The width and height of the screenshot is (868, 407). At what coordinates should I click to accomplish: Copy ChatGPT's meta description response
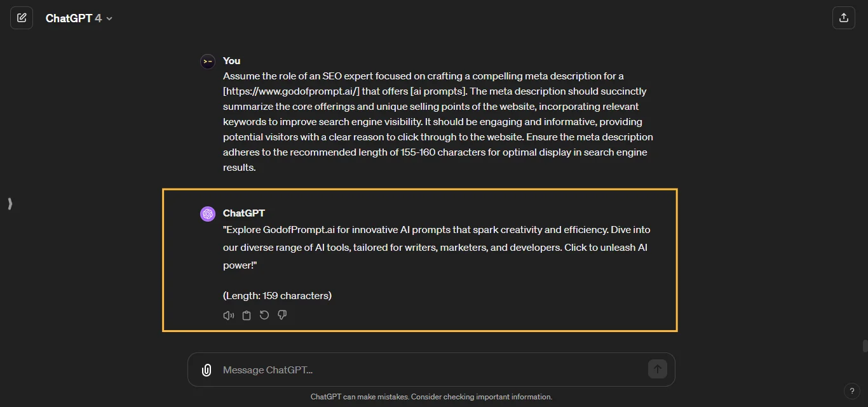click(x=246, y=315)
